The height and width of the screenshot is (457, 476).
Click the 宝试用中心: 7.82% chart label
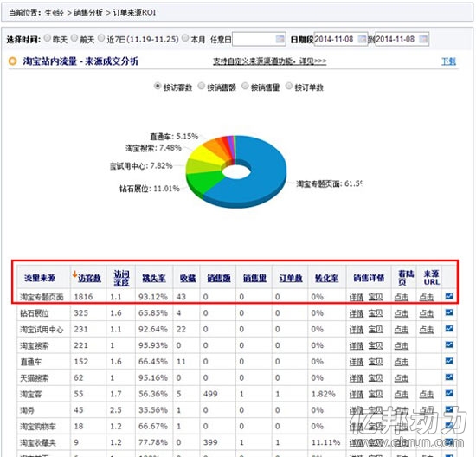click(141, 166)
